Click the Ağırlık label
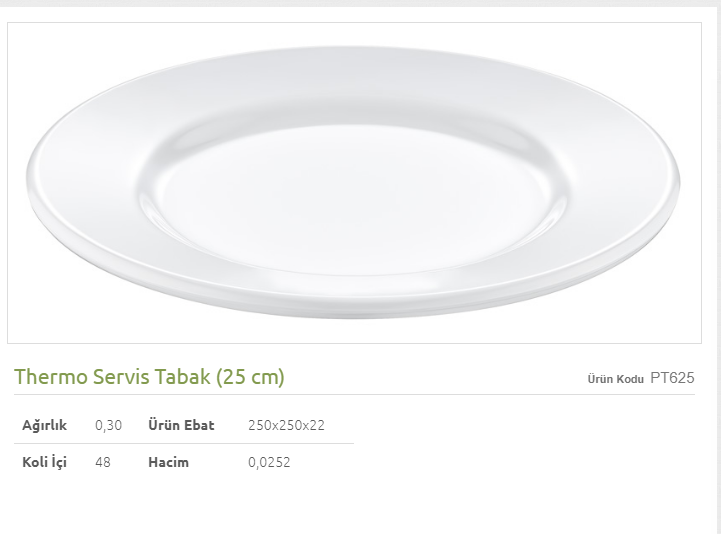The image size is (721, 534). click(44, 425)
